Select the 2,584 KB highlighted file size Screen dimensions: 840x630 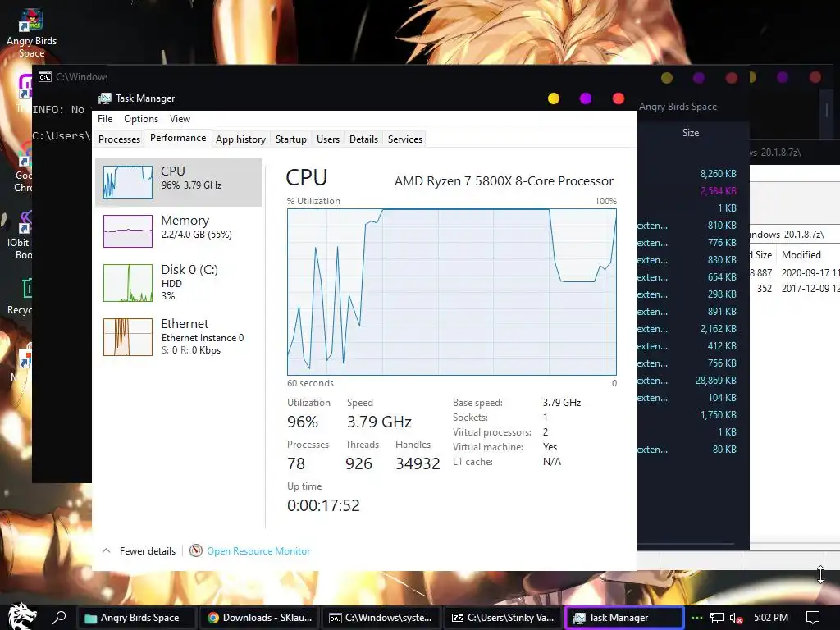719,190
